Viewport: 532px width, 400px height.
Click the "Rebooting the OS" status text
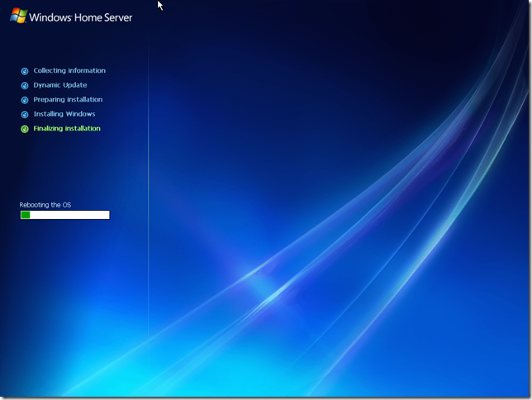coord(45,205)
